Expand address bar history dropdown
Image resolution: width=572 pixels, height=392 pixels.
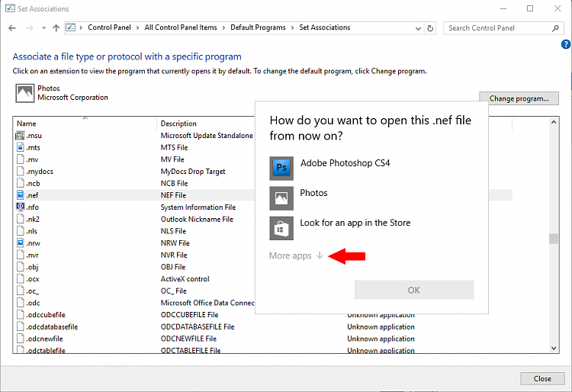[419, 28]
